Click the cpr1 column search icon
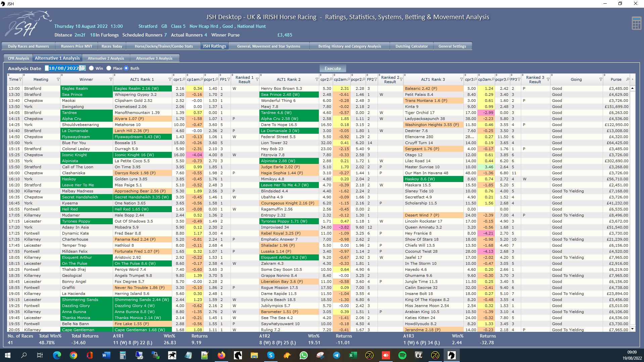 pyautogui.click(x=184, y=79)
